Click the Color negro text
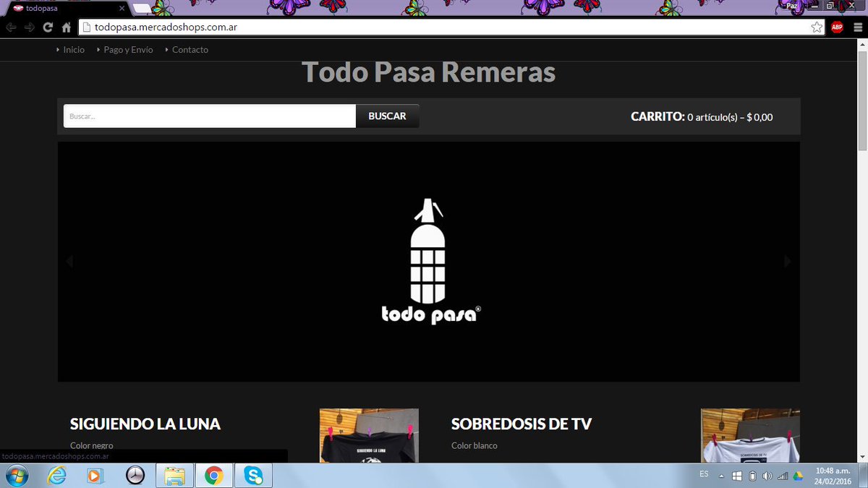The image size is (868, 488). click(x=92, y=445)
